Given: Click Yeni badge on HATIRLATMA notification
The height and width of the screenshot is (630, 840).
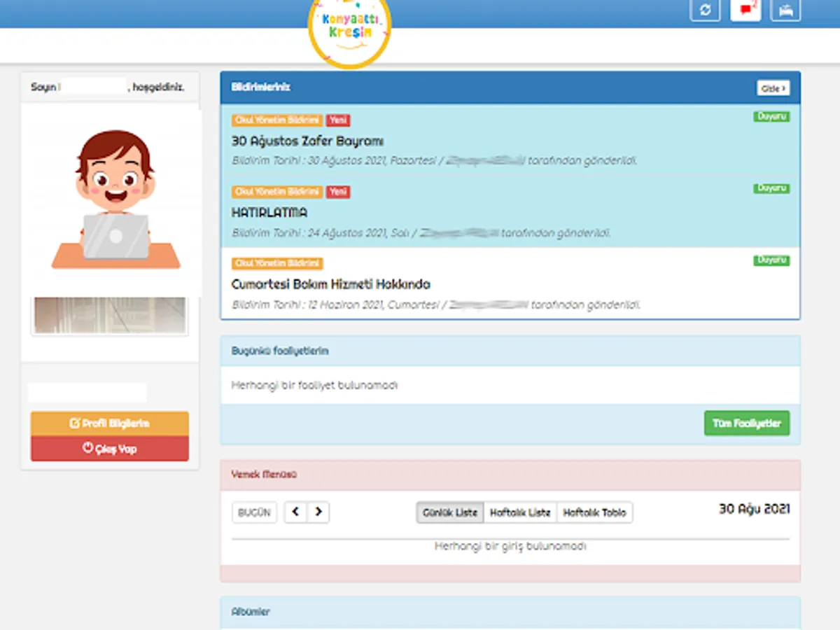Looking at the screenshot, I should click(338, 192).
